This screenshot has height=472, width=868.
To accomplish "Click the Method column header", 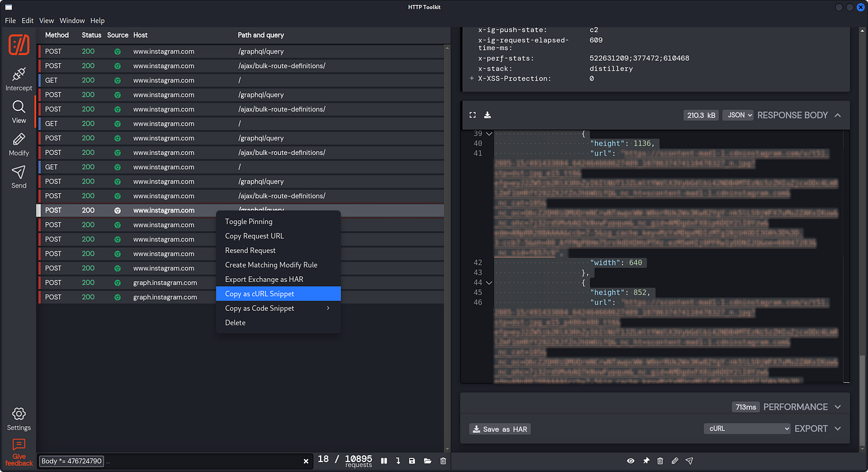I will pyautogui.click(x=57, y=35).
